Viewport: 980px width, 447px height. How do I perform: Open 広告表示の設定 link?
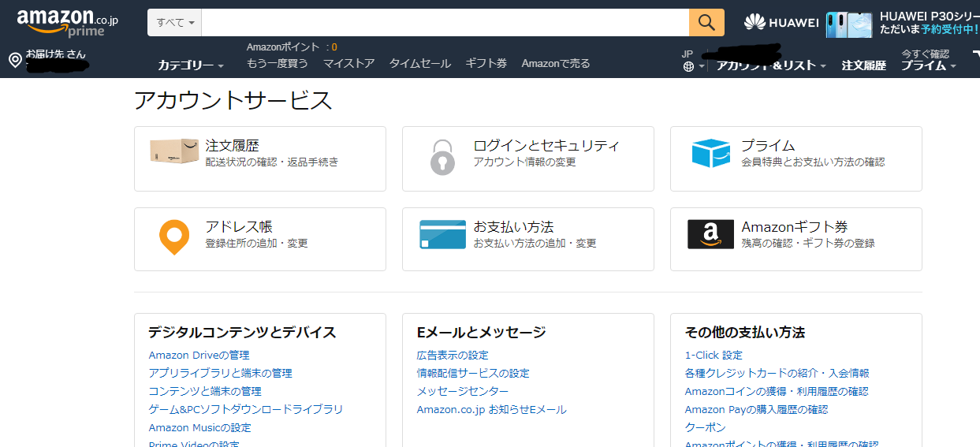tap(453, 356)
